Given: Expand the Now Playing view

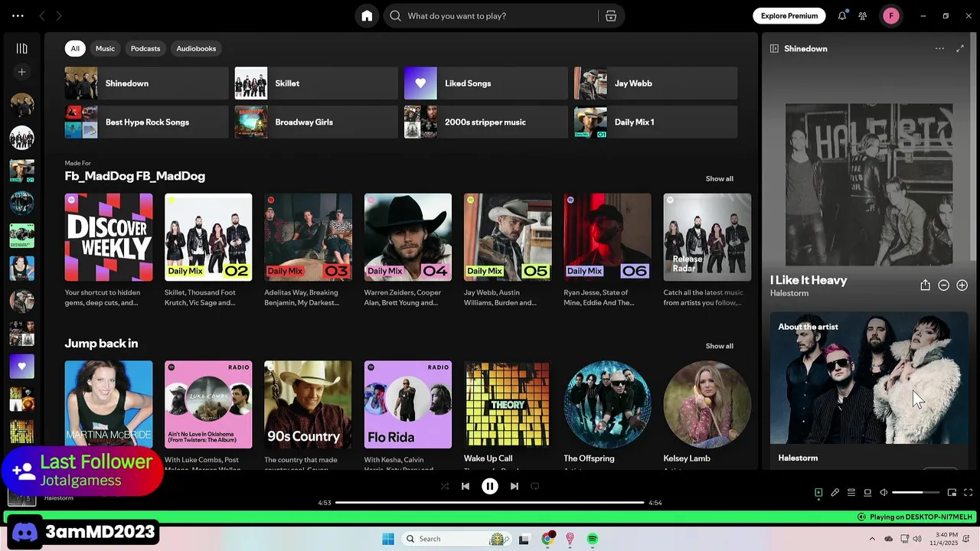Looking at the screenshot, I should pos(960,48).
